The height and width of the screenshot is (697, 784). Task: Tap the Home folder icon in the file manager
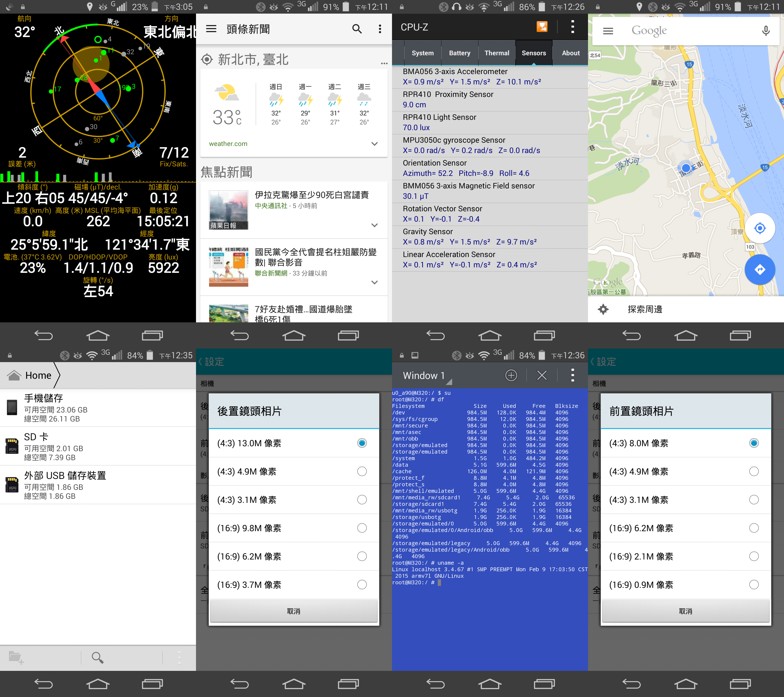(14, 375)
